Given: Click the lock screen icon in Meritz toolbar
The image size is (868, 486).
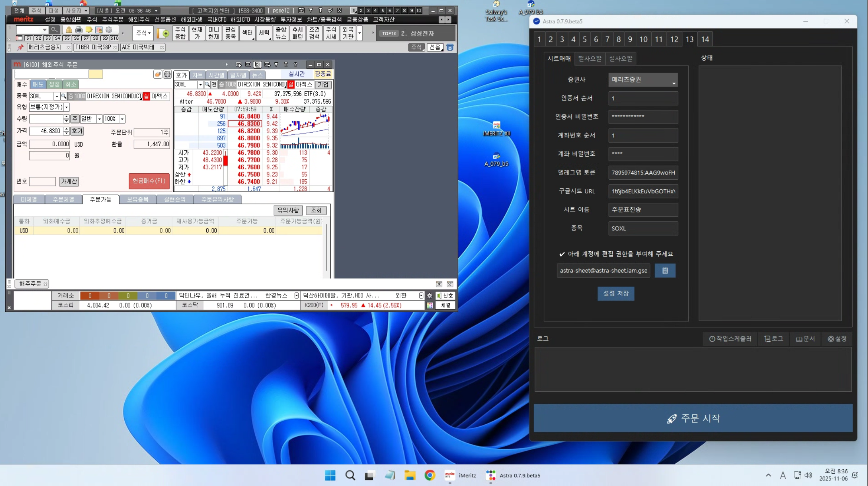Looking at the screenshot, I should pos(69,30).
